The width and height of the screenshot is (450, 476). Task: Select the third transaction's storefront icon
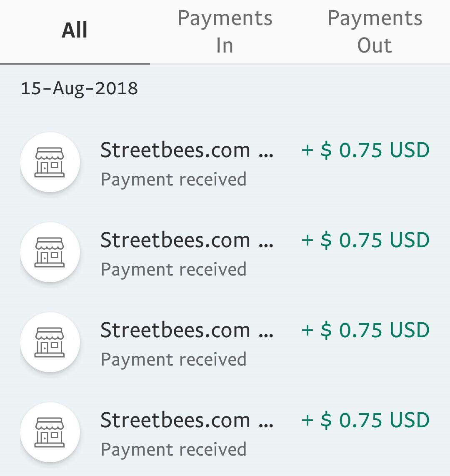[x=50, y=342]
